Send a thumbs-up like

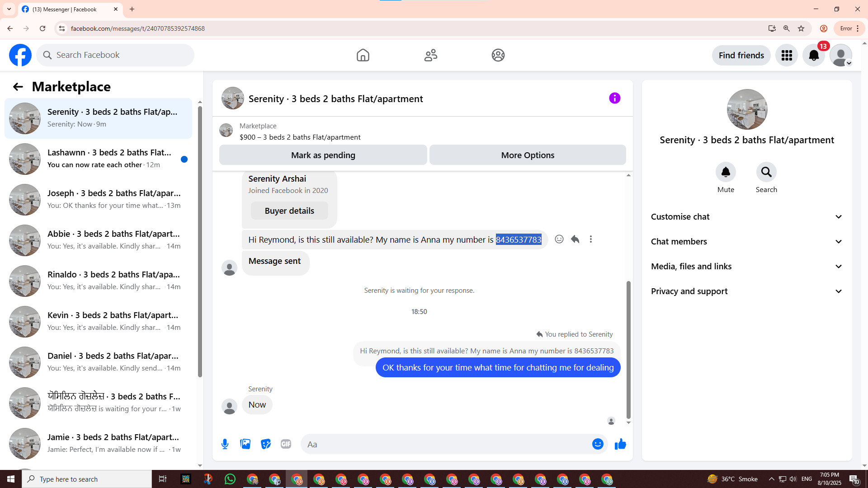pyautogui.click(x=620, y=444)
